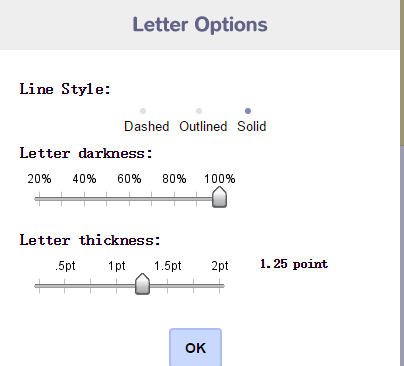Set letter thickness to 1pt tick
Screen dimensions: 404x366
click(x=116, y=286)
